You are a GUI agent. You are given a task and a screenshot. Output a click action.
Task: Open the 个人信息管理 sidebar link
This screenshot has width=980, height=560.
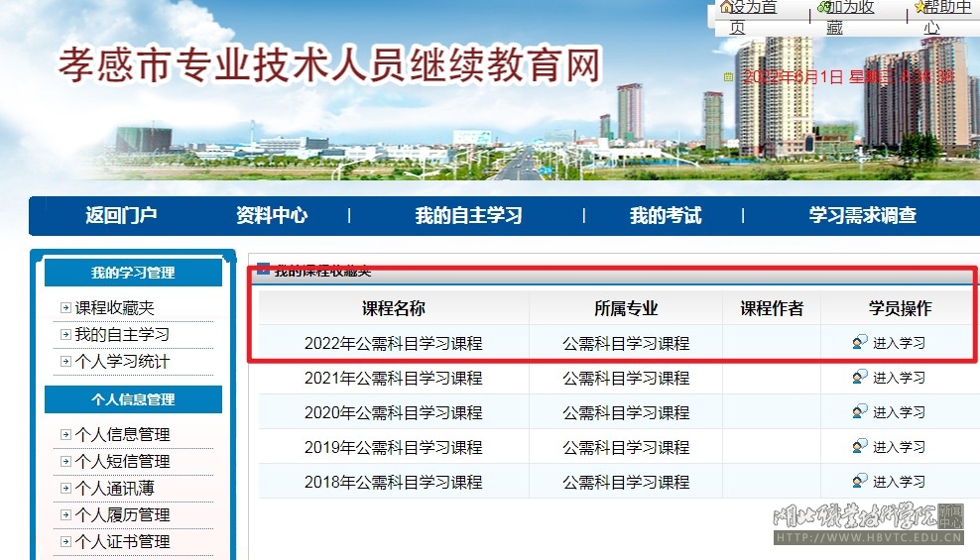pyautogui.click(x=122, y=434)
